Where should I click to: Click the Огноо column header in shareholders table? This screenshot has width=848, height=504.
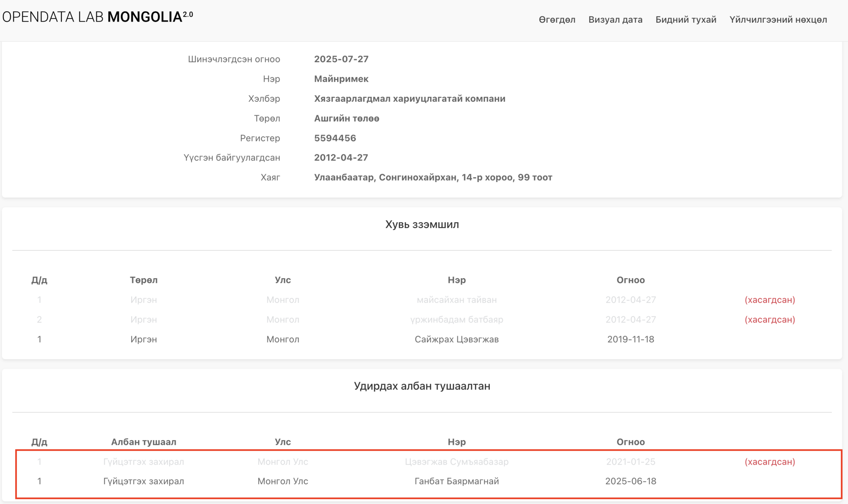631,280
